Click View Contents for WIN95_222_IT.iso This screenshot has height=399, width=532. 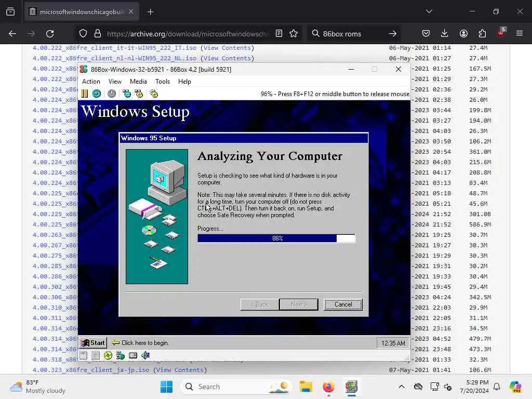coord(227,48)
